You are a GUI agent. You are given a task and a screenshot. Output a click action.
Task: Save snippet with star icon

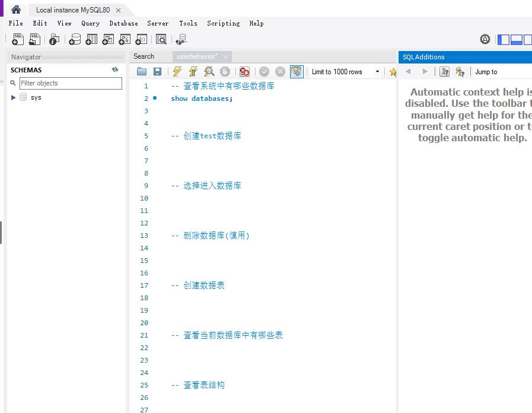(x=393, y=72)
